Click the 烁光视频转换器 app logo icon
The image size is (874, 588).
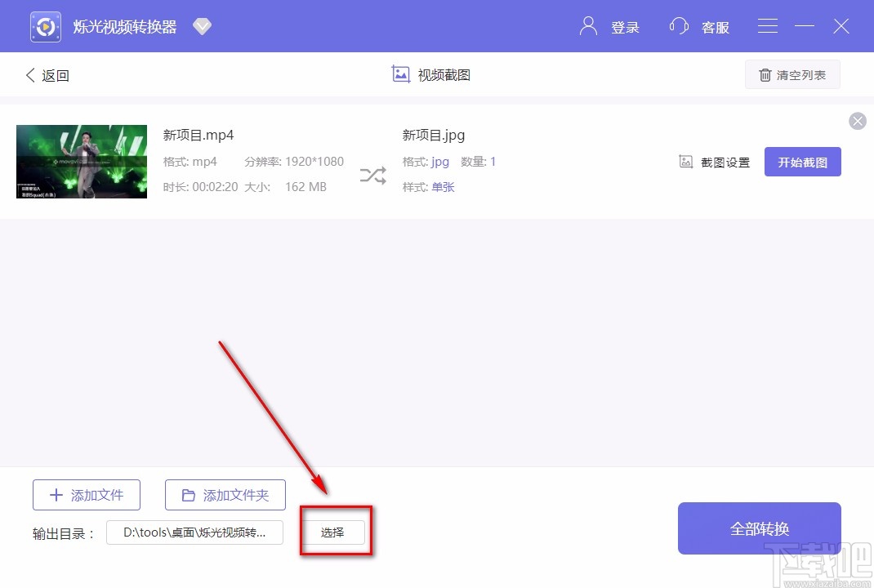tap(45, 25)
